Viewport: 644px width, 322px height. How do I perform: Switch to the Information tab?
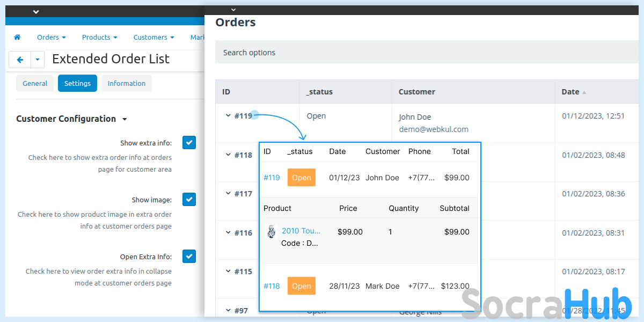click(126, 84)
